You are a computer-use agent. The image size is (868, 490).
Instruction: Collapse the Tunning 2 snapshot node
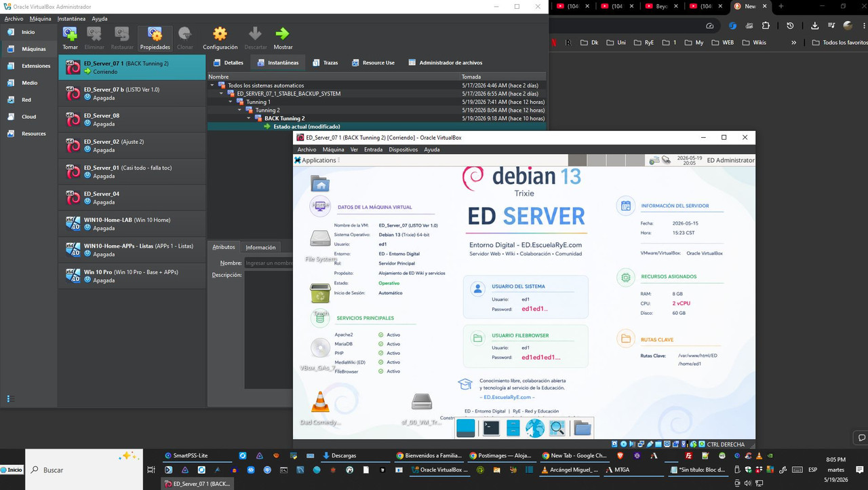click(x=239, y=110)
